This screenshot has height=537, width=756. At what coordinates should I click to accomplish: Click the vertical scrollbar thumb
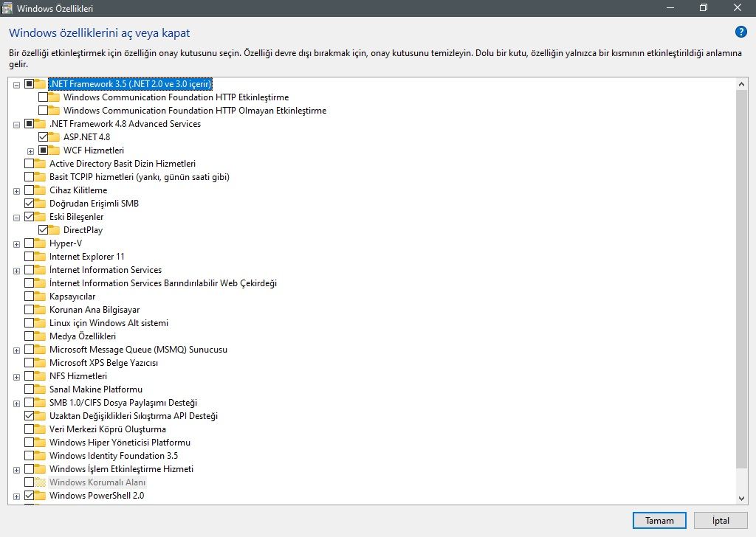[741, 279]
